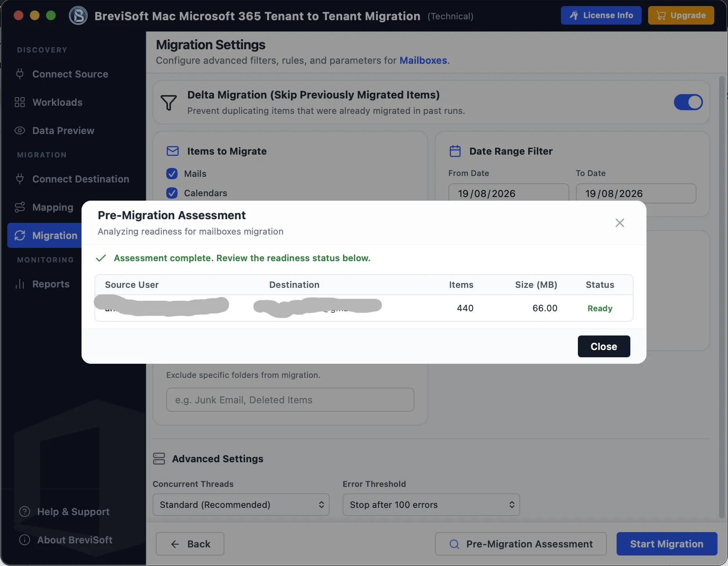This screenshot has height=566, width=728.
Task: Click the Reports bar chart icon
Action: click(x=20, y=284)
